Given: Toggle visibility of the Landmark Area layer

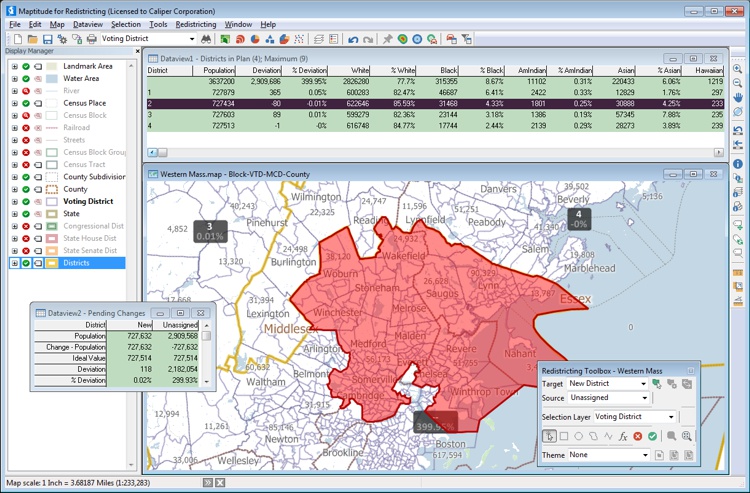Looking at the screenshot, I should [26, 66].
